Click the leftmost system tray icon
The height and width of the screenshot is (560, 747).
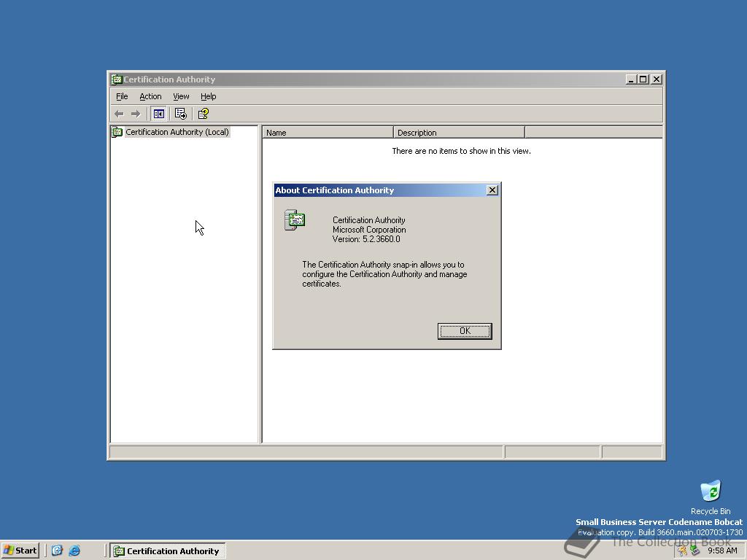click(683, 551)
